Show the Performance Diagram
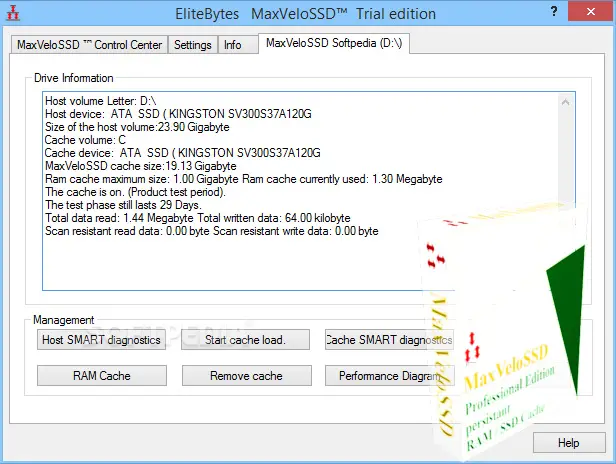Viewport: 616px width, 464px height. pos(390,376)
